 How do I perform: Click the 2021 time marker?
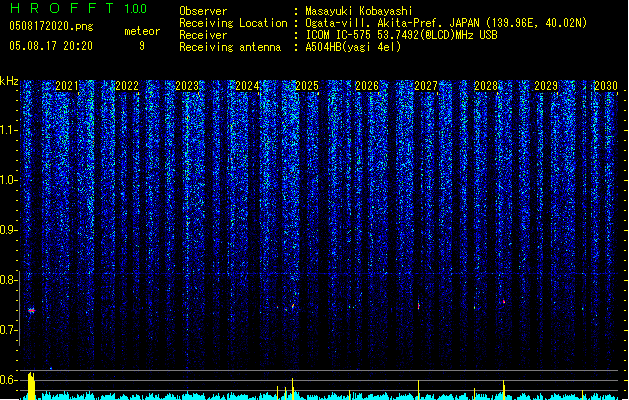pos(67,86)
